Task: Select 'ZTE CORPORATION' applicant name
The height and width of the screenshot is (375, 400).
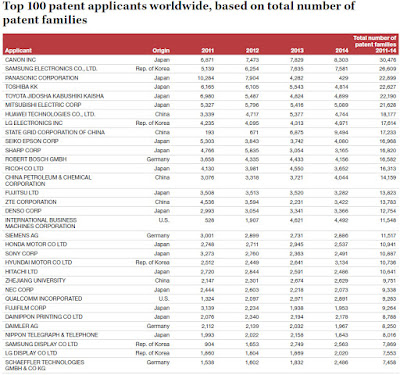Action: click(31, 202)
